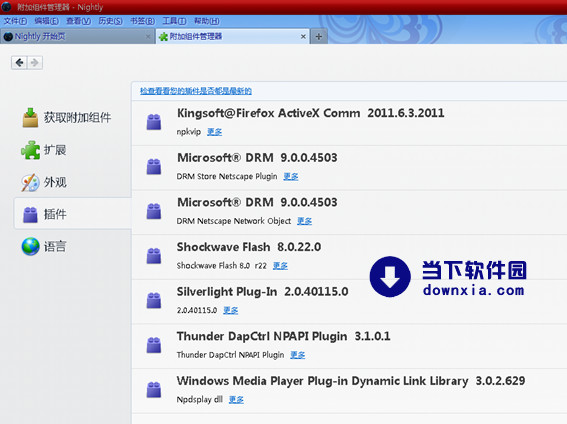Click the check plugins up-to-date link
Image resolution: width=567 pixels, height=424 pixels.
pos(196,91)
